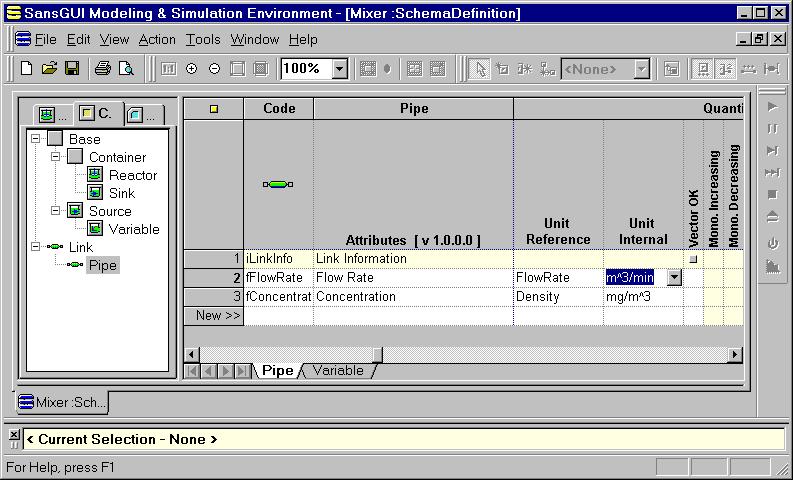Select the Pipe node in tree
The image size is (793, 480).
[102, 265]
